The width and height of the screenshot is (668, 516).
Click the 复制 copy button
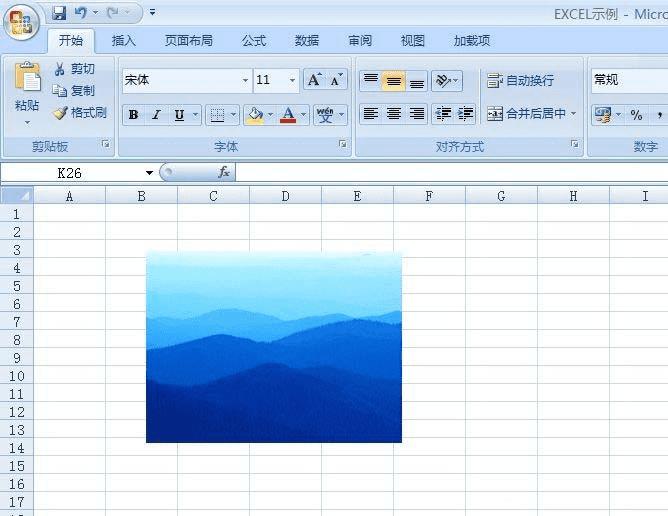74,91
